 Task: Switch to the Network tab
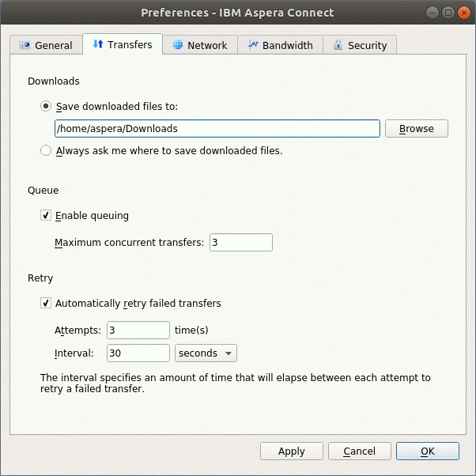[x=200, y=46]
